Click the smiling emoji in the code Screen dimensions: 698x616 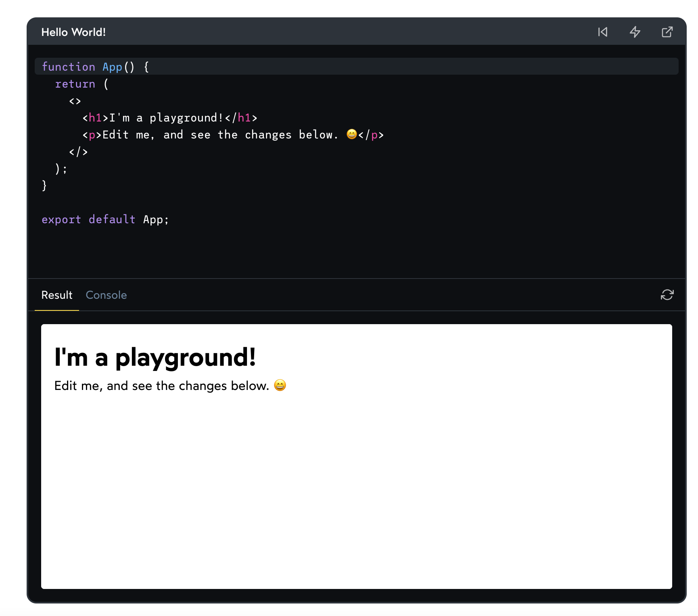(x=351, y=134)
